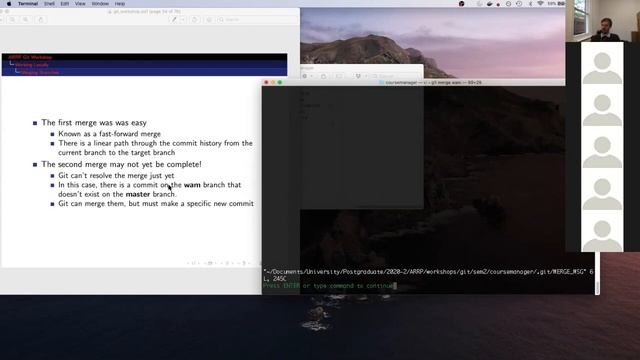Open the Shell menu
640x360 pixels.
49,4
